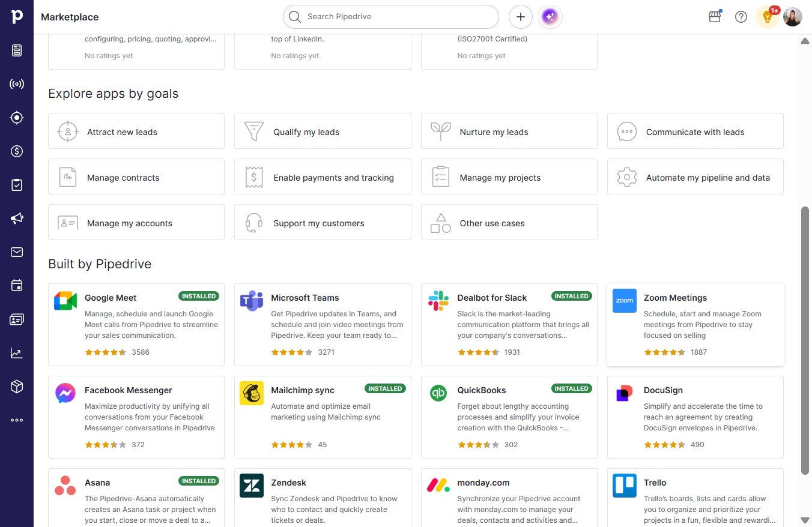Open the Google Meet app card
This screenshot has height=527, width=812.
(136, 325)
